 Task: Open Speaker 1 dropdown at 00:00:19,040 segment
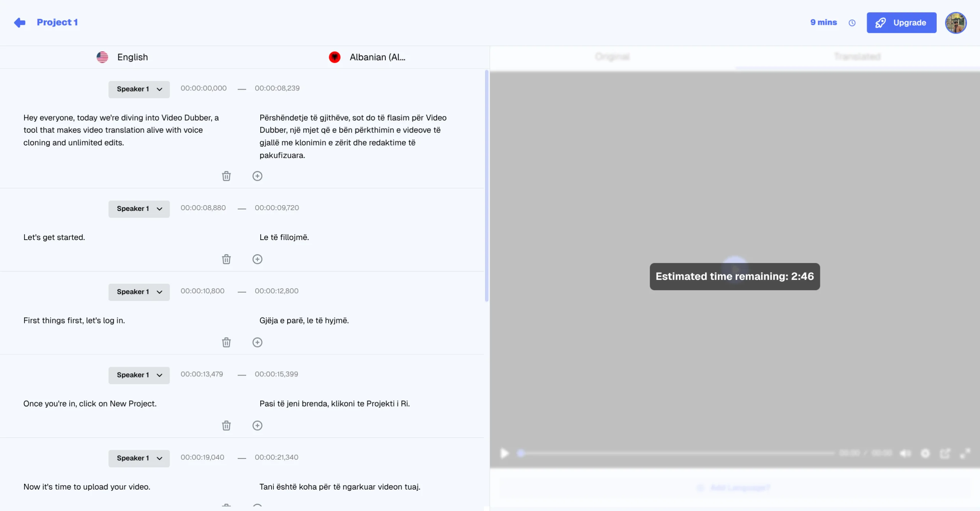[x=139, y=458]
